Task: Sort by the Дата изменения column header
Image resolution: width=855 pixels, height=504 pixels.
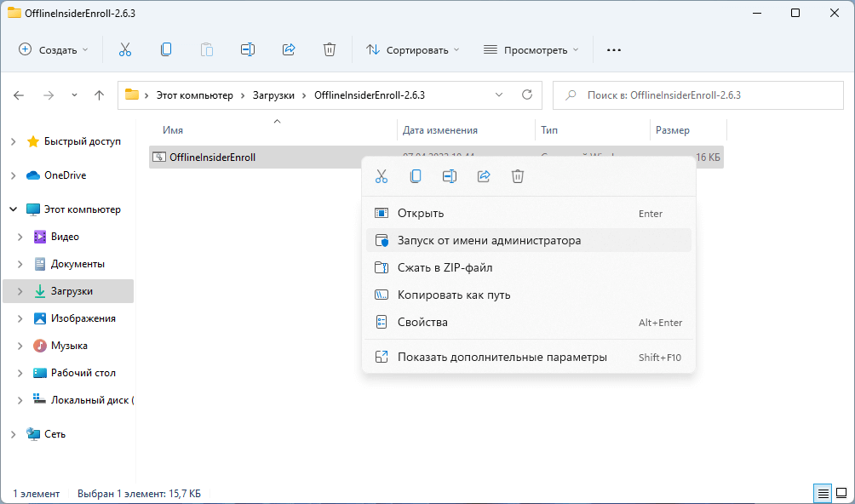Action: point(439,129)
